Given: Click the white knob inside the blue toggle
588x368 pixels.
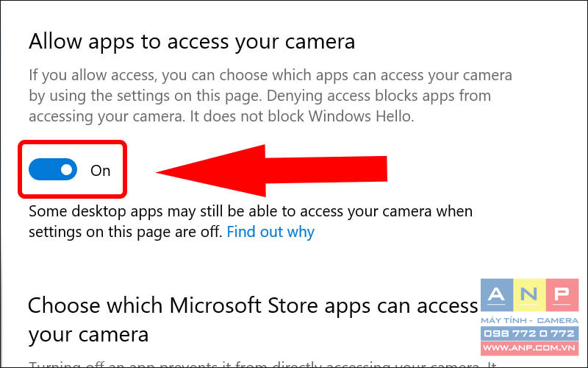Looking at the screenshot, I should (66, 170).
